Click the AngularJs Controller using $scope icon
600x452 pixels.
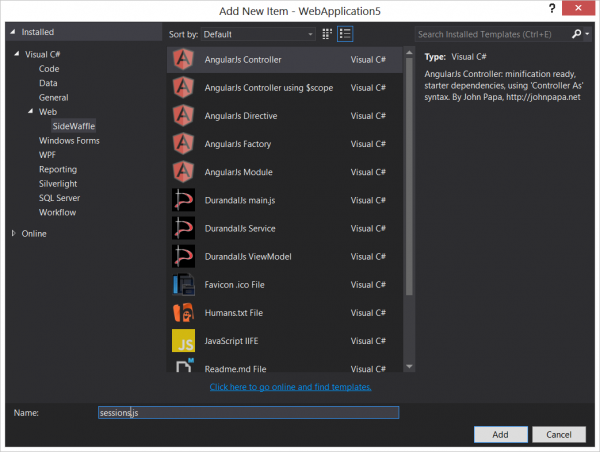(x=183, y=88)
